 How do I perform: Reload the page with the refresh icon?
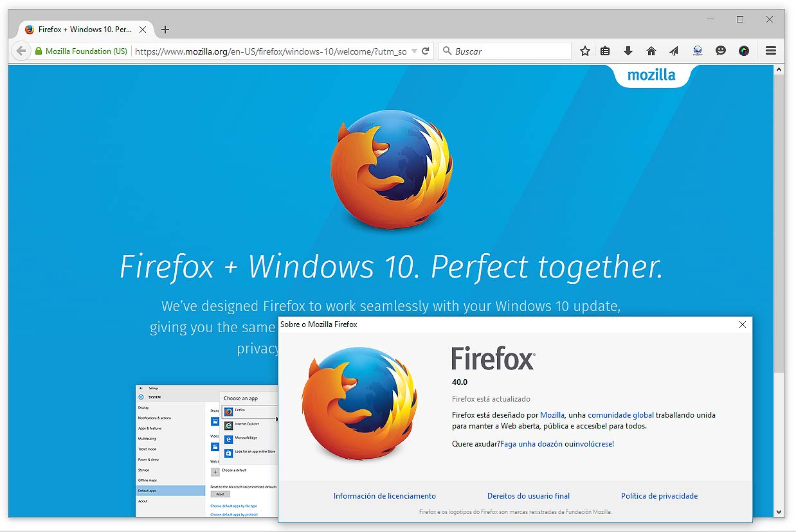(x=425, y=51)
